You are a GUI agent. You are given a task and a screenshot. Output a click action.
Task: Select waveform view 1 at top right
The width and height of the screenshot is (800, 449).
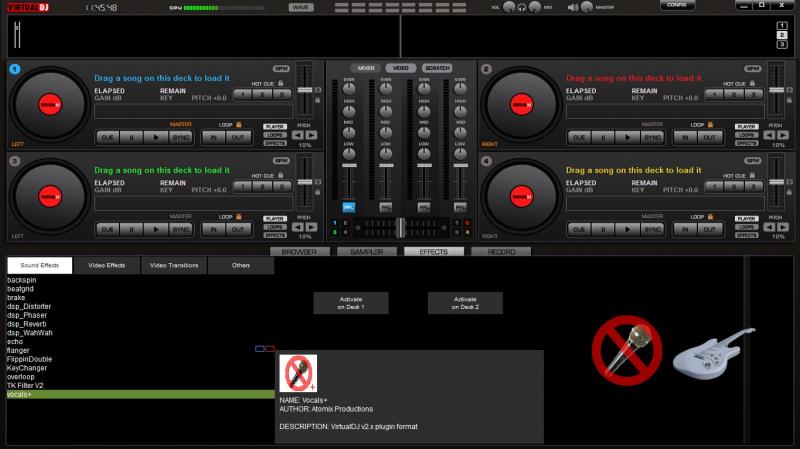(x=782, y=26)
